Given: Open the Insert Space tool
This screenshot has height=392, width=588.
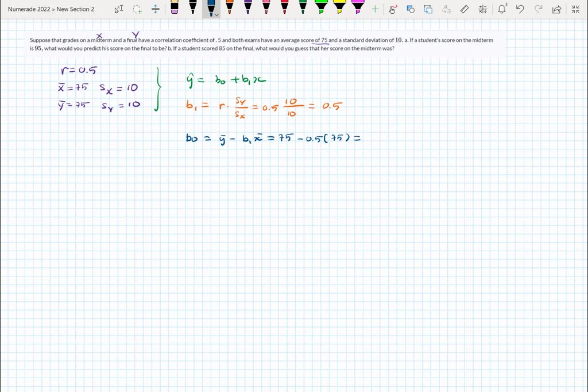Looking at the screenshot, I should point(156,9).
